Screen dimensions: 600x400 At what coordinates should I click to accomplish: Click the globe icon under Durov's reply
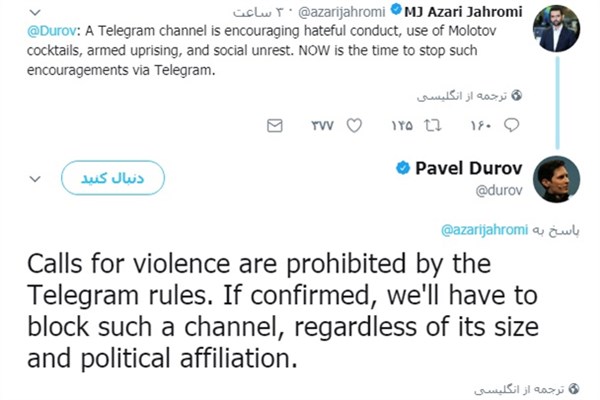pos(516,386)
